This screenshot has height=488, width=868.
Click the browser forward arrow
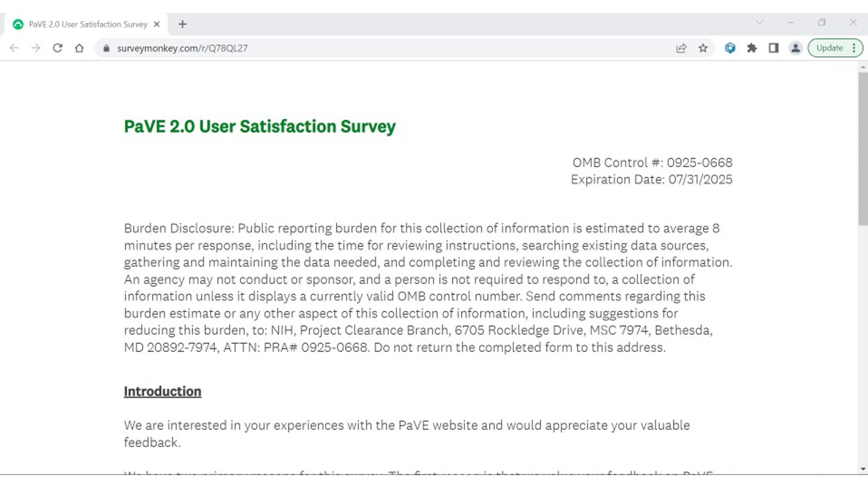(36, 48)
